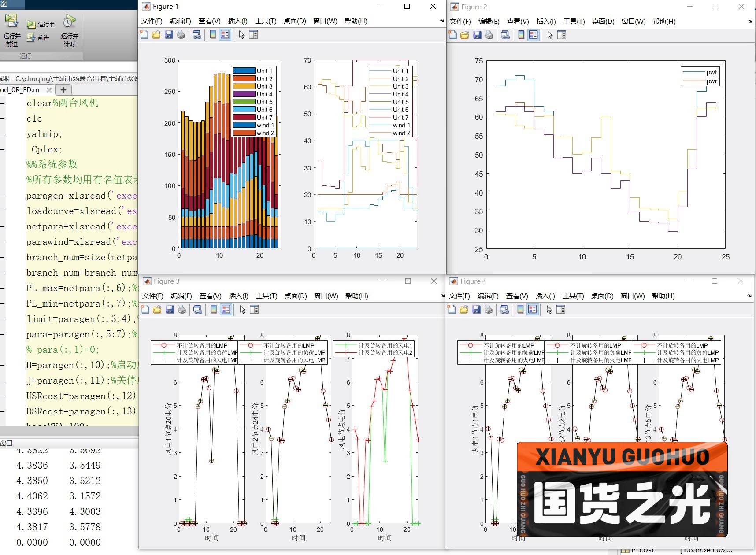Toggle Insert Colorbar in Figure 2 toolbar
The image size is (756, 555).
click(521, 35)
